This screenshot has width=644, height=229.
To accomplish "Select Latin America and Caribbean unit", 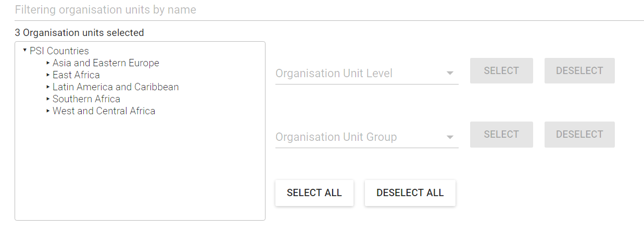I will point(116,87).
